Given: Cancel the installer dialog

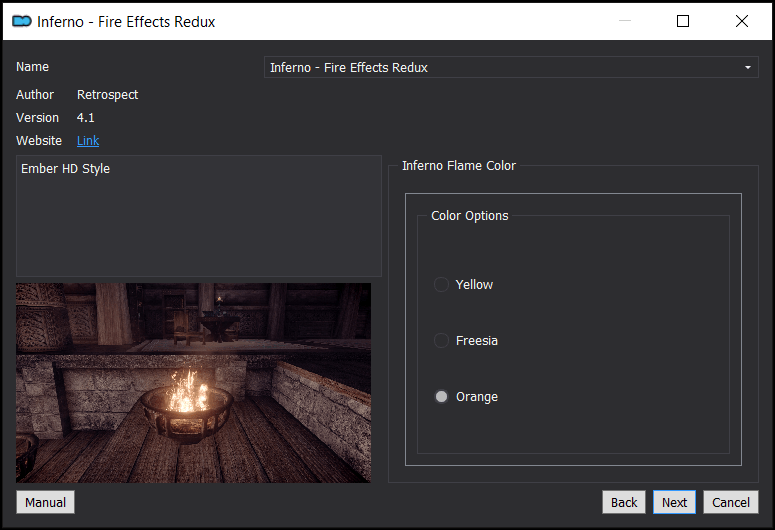Looking at the screenshot, I should tap(731, 502).
